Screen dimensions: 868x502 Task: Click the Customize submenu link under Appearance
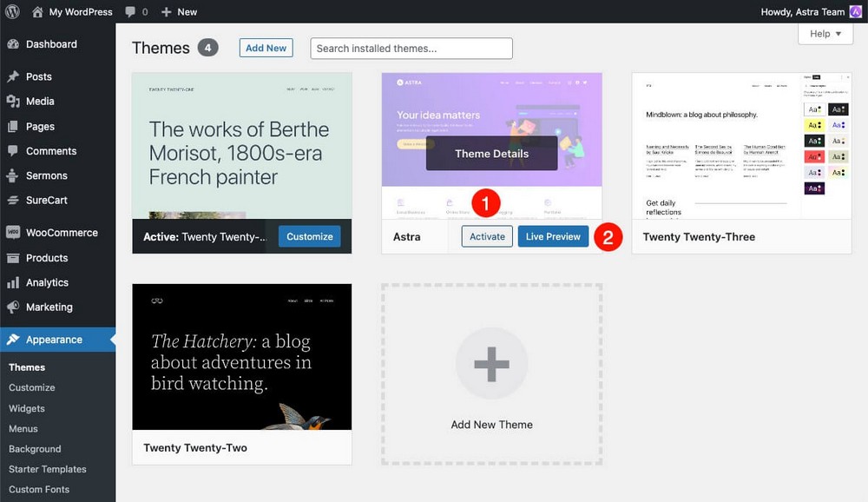coord(31,387)
